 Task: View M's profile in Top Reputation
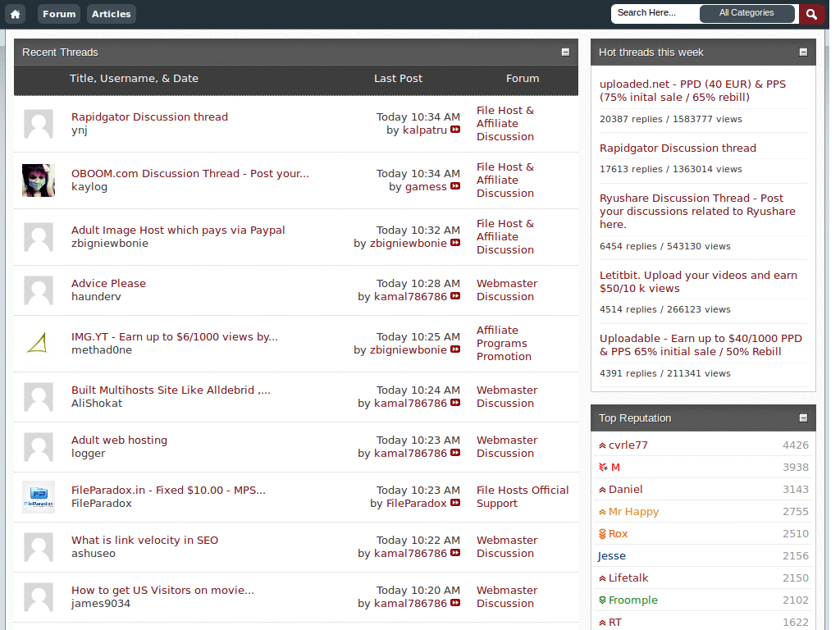[615, 468]
